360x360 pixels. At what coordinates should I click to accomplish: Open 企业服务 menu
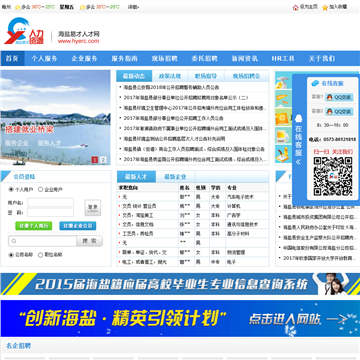[84, 58]
